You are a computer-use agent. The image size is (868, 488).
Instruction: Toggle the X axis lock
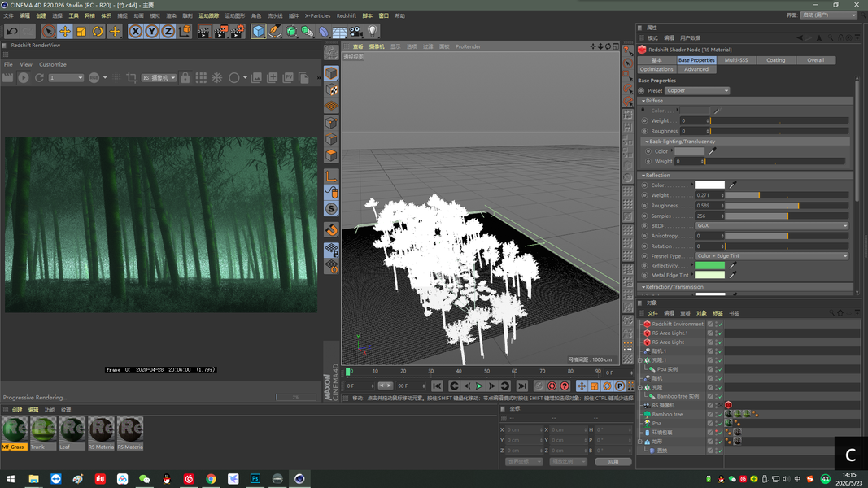(135, 31)
